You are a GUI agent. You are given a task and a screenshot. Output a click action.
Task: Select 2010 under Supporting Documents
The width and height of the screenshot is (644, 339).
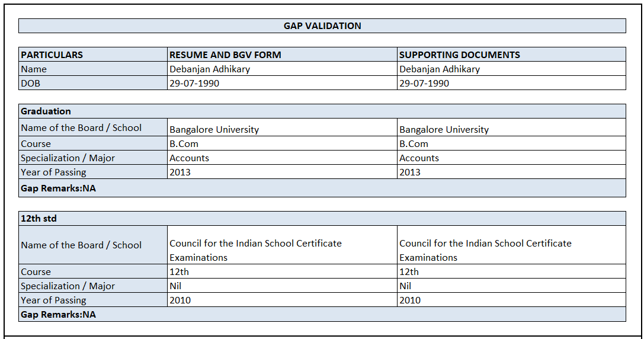coord(410,300)
